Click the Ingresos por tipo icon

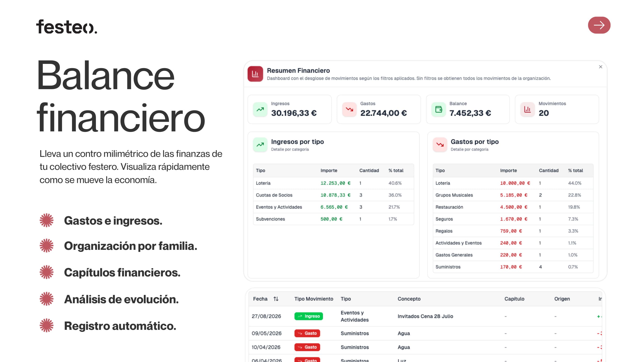pos(260,145)
